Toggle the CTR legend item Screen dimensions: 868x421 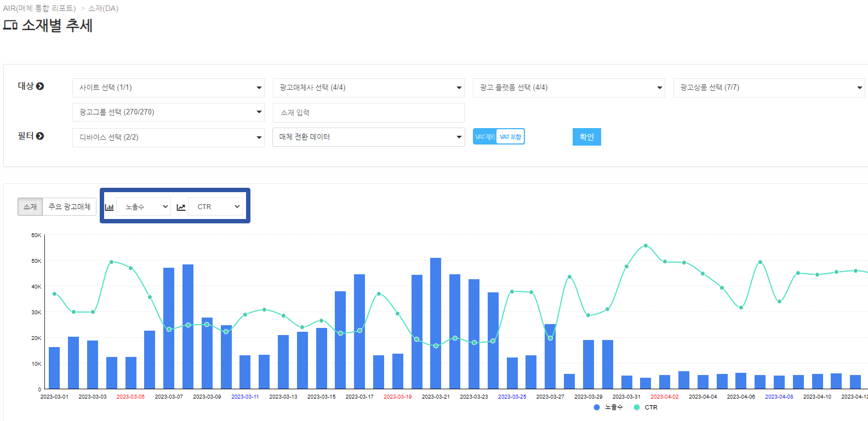tap(646, 407)
